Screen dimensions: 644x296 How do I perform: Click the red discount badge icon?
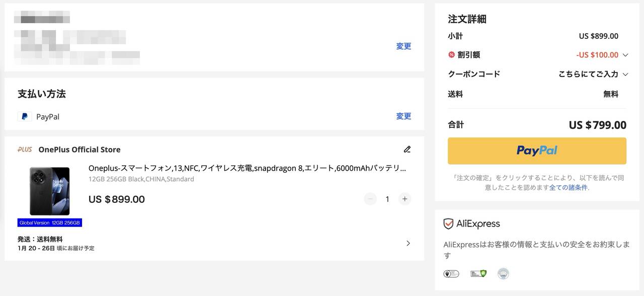click(451, 55)
